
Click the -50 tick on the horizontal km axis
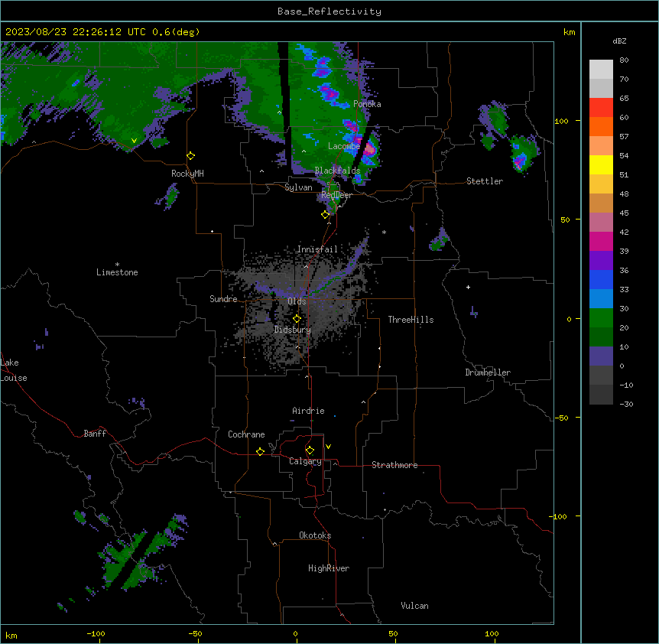tap(195, 634)
